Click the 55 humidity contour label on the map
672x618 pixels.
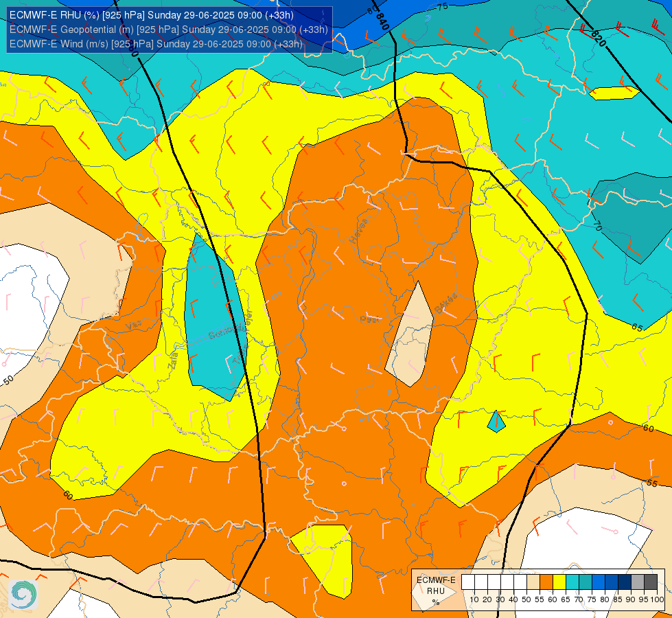click(x=651, y=483)
